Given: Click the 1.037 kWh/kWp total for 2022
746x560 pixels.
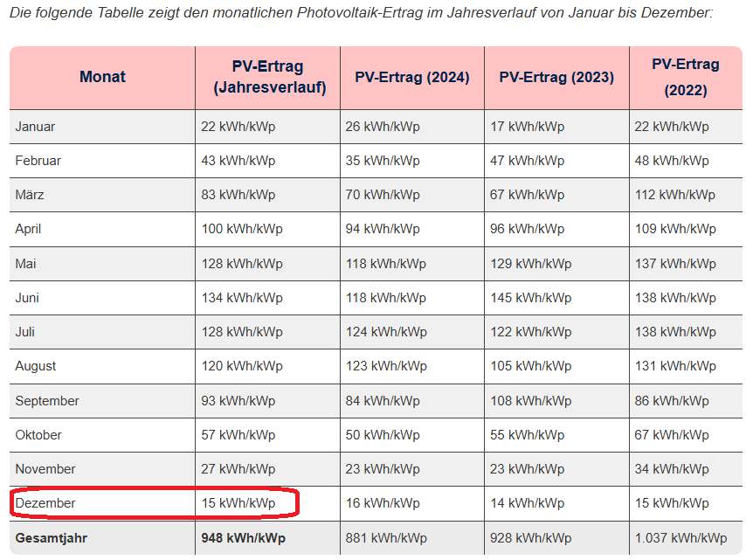Looking at the screenshot, I should pos(680,538).
